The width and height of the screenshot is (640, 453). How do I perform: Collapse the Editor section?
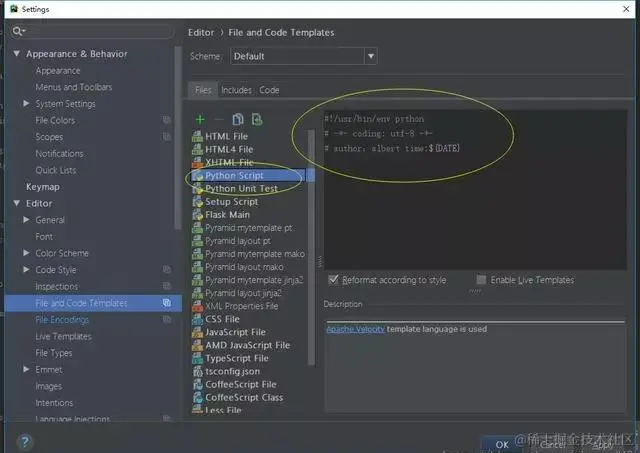tap(17, 203)
